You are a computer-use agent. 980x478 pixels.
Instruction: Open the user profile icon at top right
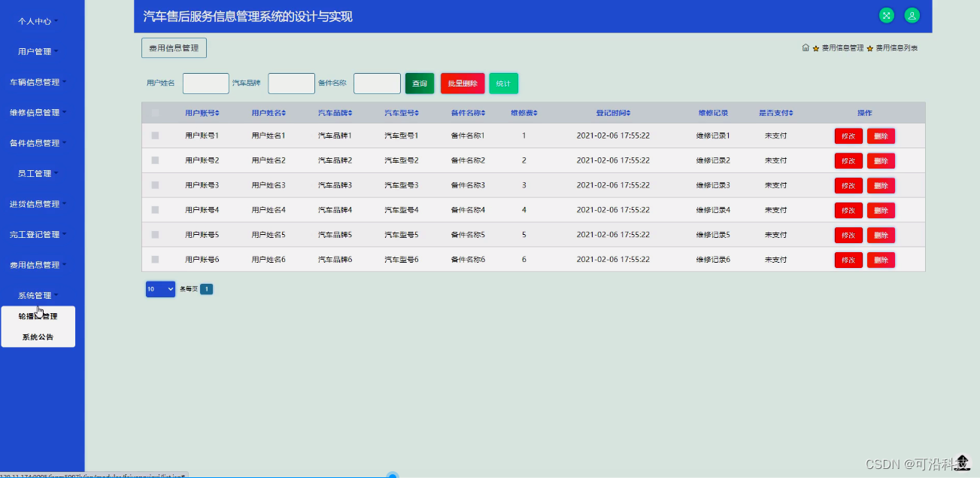(912, 15)
